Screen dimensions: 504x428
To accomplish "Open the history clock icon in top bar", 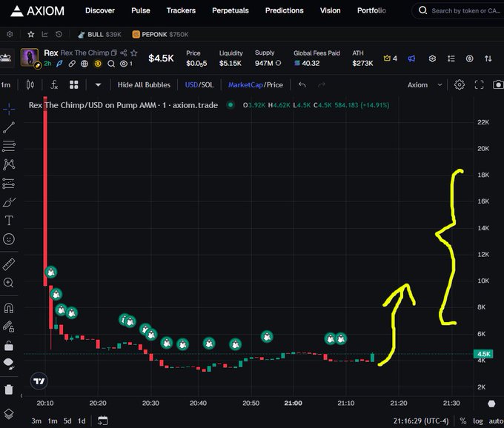I will pos(59,34).
